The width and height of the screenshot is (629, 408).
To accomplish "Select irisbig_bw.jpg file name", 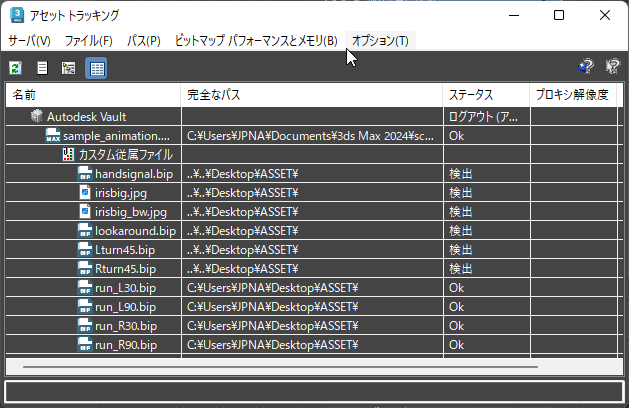I will pyautogui.click(x=131, y=212).
